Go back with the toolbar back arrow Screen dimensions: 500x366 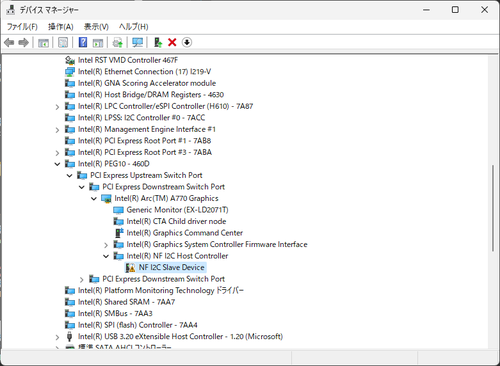[x=9, y=42]
